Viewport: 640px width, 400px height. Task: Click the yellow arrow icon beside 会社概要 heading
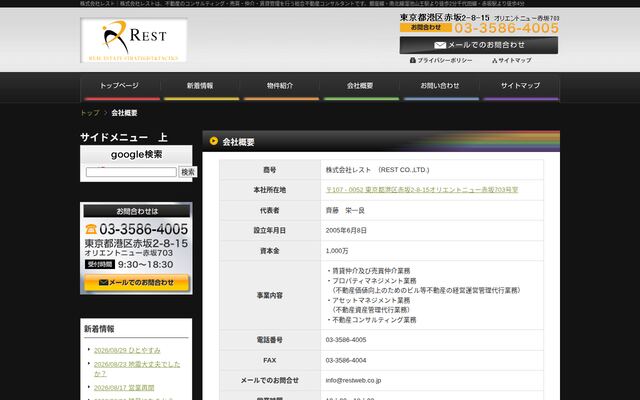point(213,141)
